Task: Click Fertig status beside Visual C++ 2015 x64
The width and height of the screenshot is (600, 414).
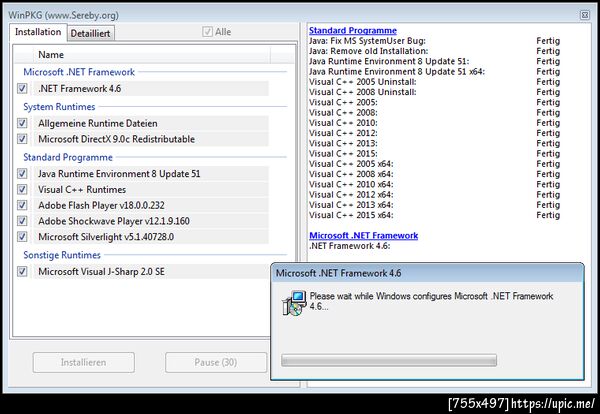Action: point(548,215)
